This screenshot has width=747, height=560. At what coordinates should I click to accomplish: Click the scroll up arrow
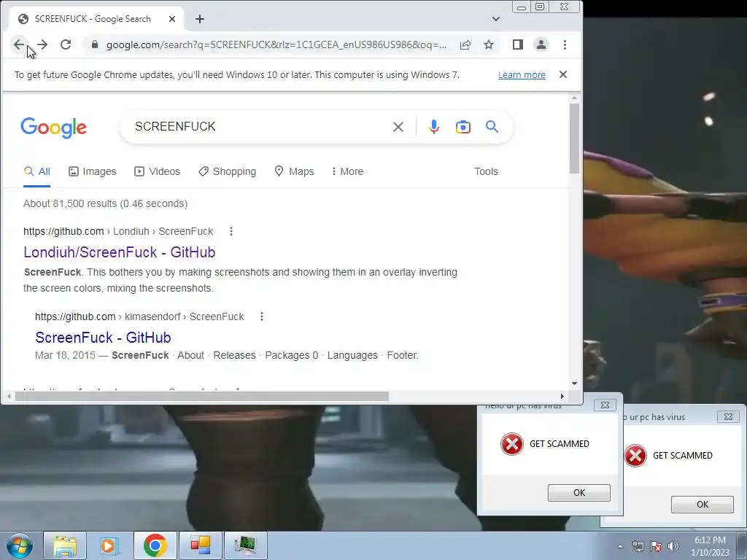point(574,98)
